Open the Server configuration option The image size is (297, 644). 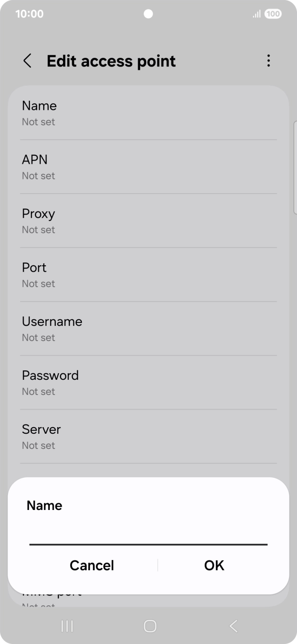click(x=148, y=436)
